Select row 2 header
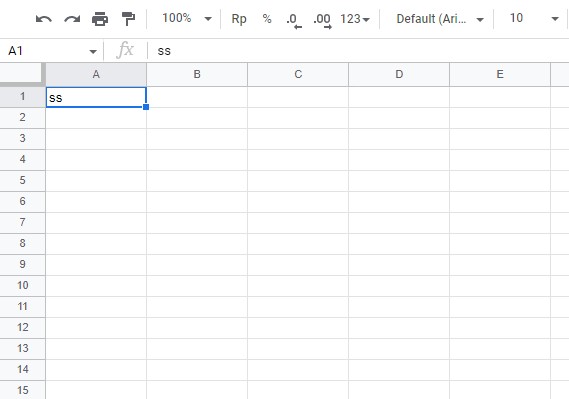Viewport: 569px width, 399px height. pos(22,118)
